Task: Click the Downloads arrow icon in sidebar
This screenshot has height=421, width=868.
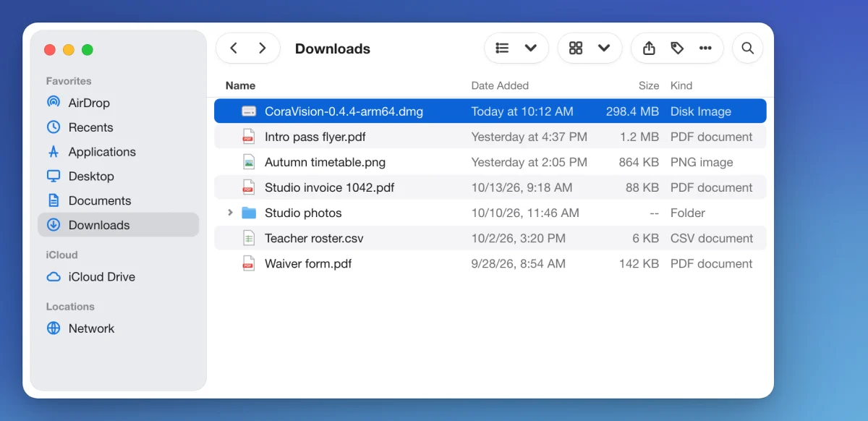Action: (x=54, y=225)
